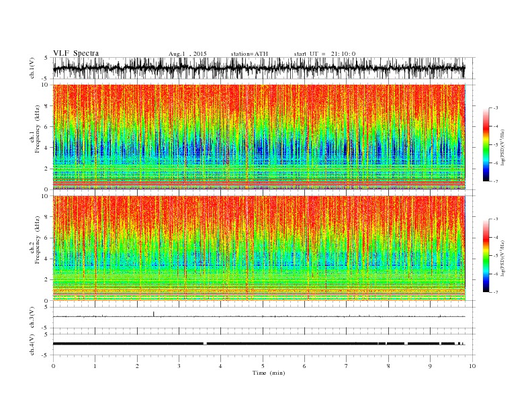This screenshot has height=411, width=532.
Task: Click the ch.1 spectrogram color scale bar
Action: point(486,145)
